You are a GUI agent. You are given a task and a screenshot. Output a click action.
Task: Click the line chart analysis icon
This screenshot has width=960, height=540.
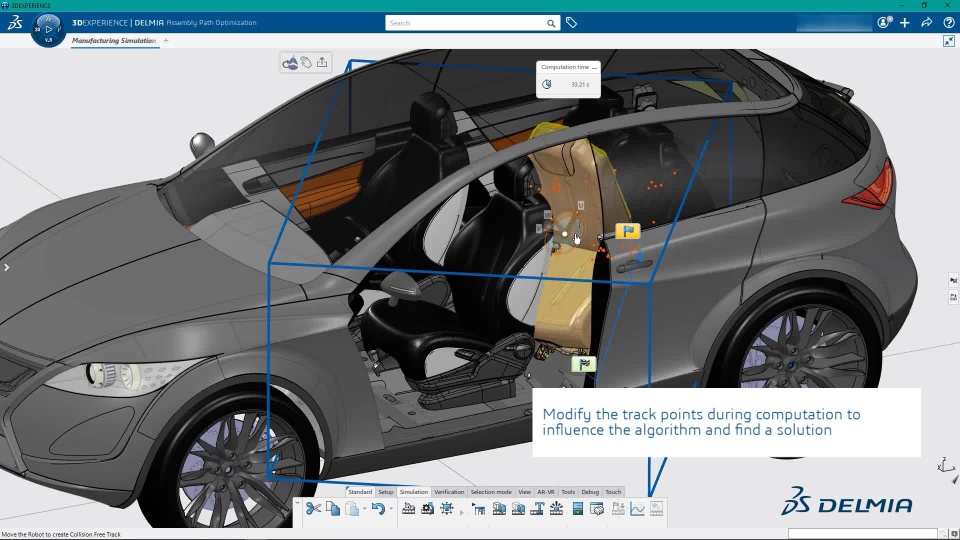click(637, 509)
